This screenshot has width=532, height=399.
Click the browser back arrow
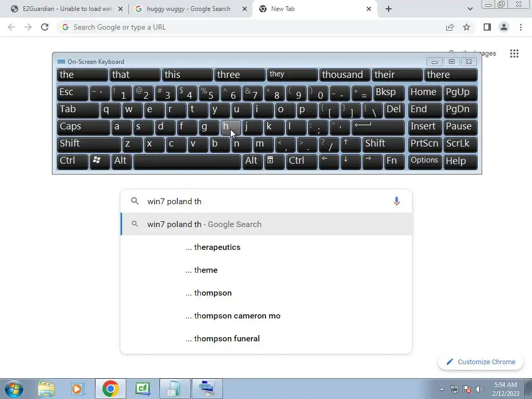11,27
